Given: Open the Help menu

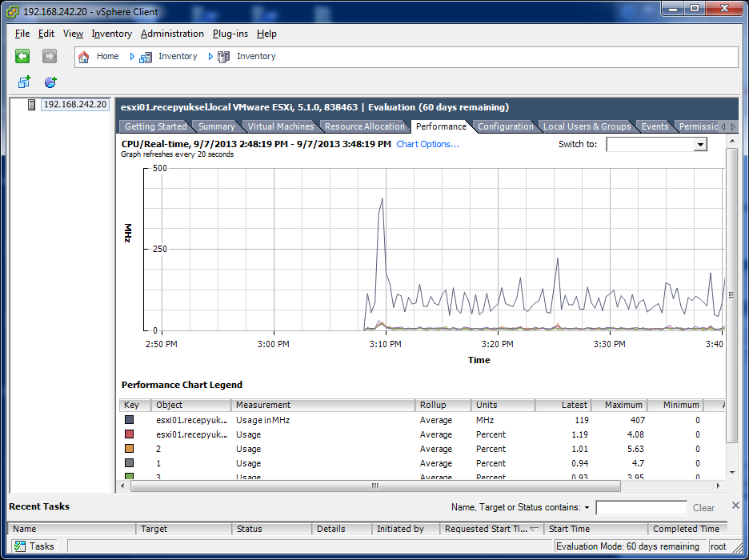Looking at the screenshot, I should pos(266,34).
